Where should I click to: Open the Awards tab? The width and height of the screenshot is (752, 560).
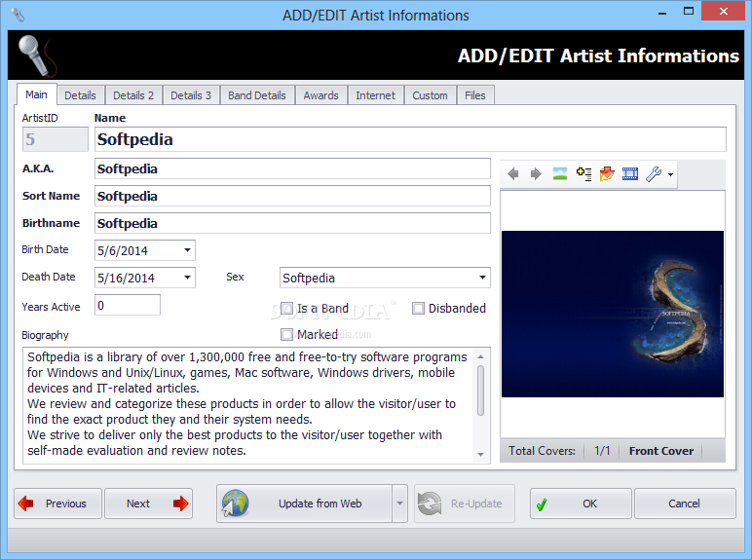[x=320, y=95]
